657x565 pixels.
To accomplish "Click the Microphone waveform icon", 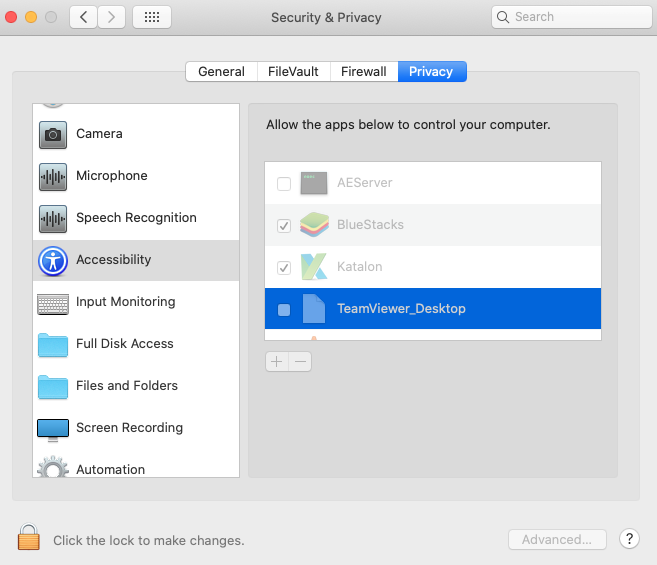I will click(53, 177).
